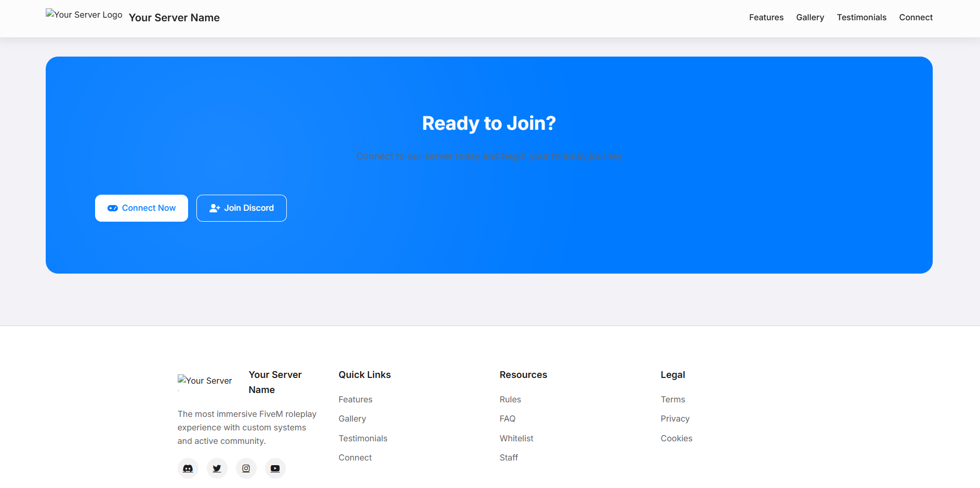Click Testimonials under Quick Links
This screenshot has width=980, height=488.
tap(363, 438)
